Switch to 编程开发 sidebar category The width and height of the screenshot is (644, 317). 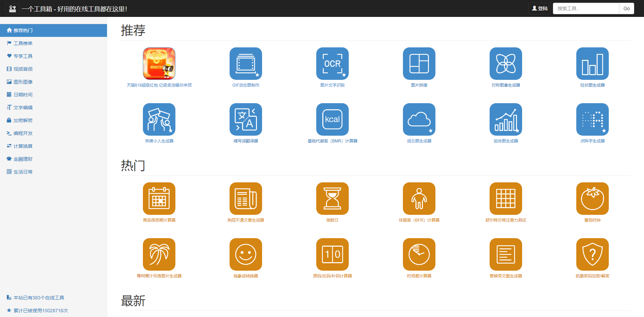coord(23,133)
